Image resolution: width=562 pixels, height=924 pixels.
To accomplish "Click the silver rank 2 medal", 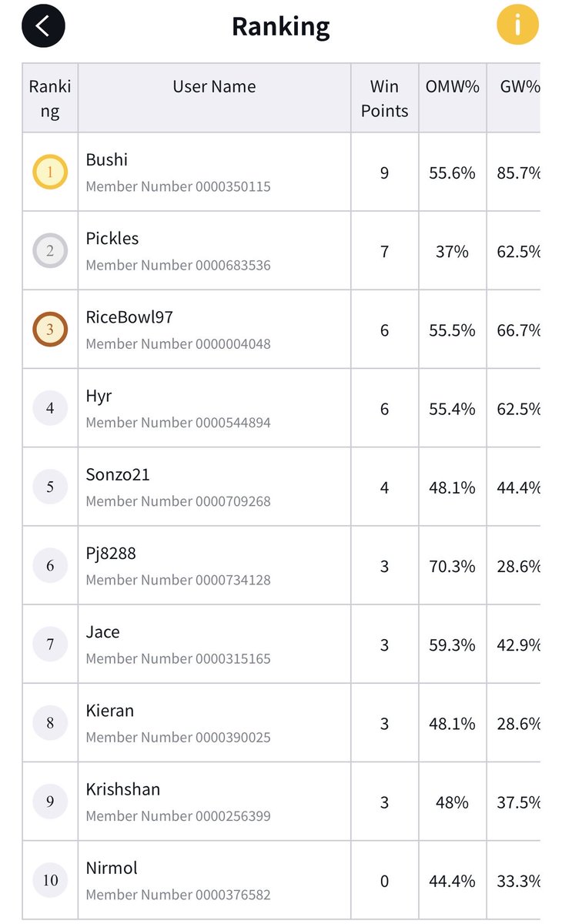I will click(50, 251).
